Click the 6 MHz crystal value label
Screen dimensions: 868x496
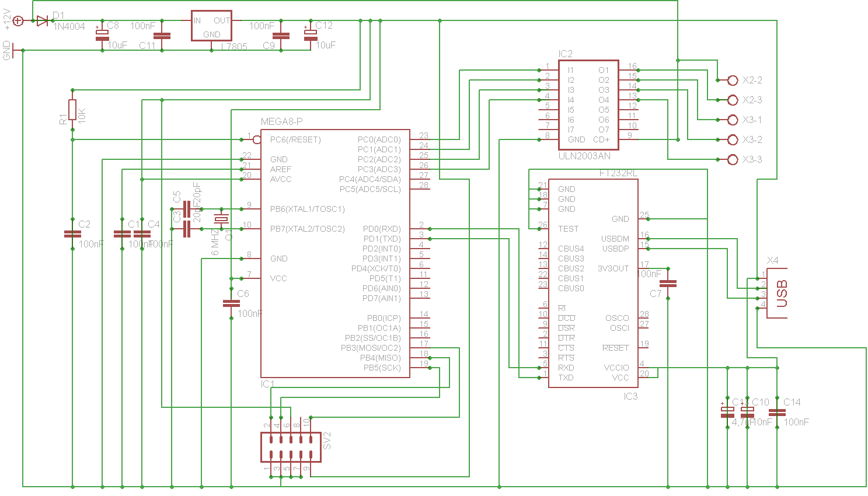coord(215,241)
